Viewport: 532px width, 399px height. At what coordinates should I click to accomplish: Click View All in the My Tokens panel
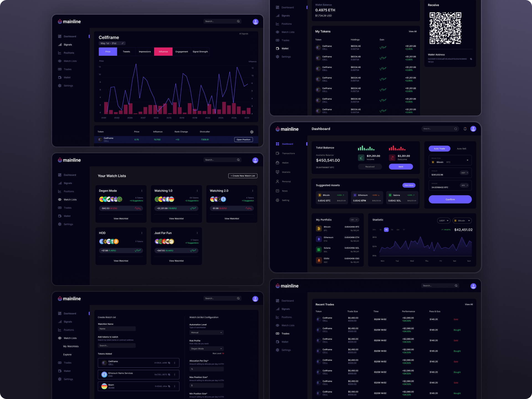[x=413, y=32]
